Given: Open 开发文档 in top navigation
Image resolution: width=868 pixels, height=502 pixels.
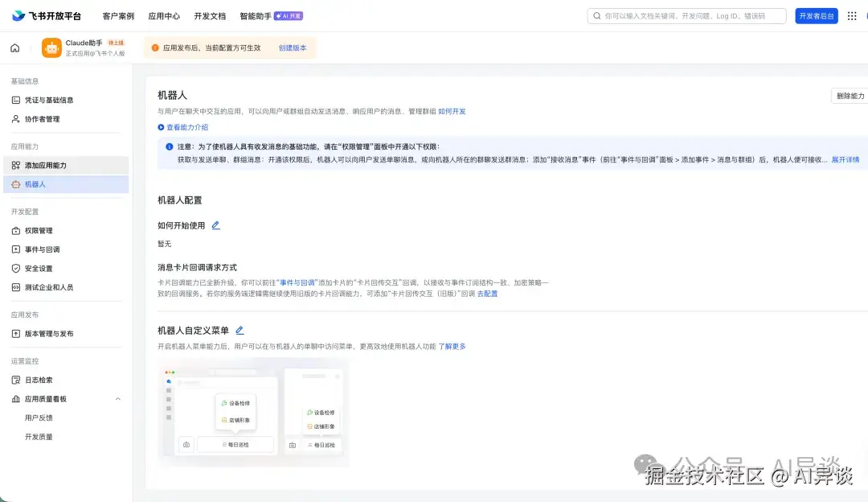Looking at the screenshot, I should point(210,16).
